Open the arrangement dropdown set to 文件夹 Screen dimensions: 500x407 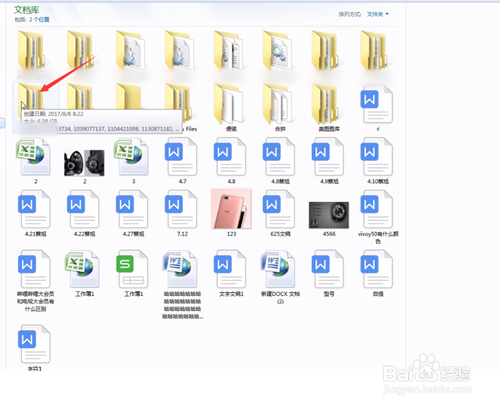click(x=378, y=14)
